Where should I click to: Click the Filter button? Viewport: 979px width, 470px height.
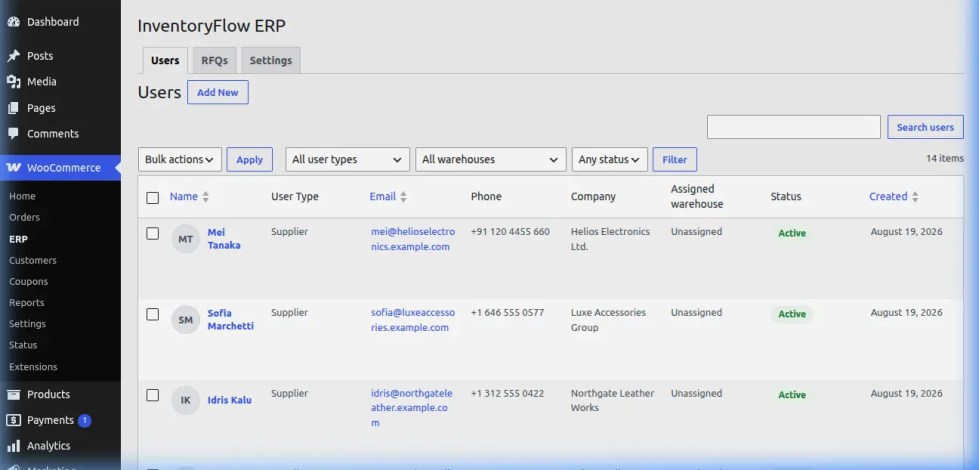click(674, 159)
